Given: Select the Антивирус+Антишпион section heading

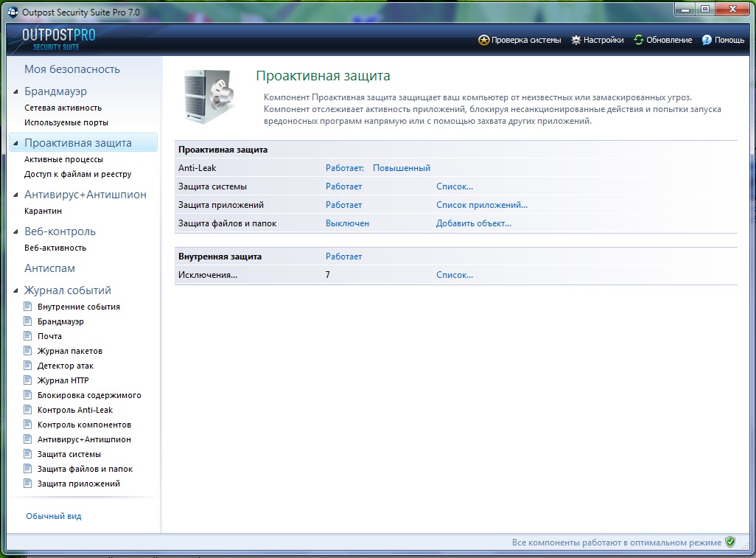Looking at the screenshot, I should tap(85, 195).
